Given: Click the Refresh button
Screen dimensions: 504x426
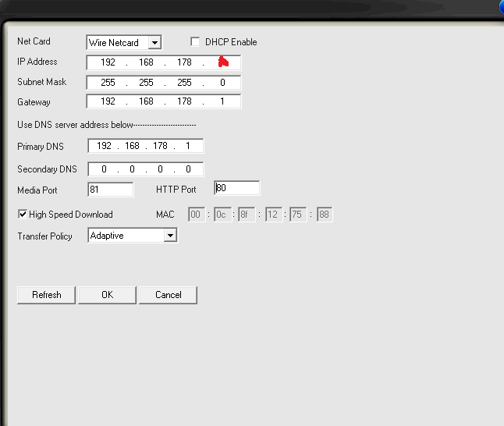Looking at the screenshot, I should pos(46,295).
